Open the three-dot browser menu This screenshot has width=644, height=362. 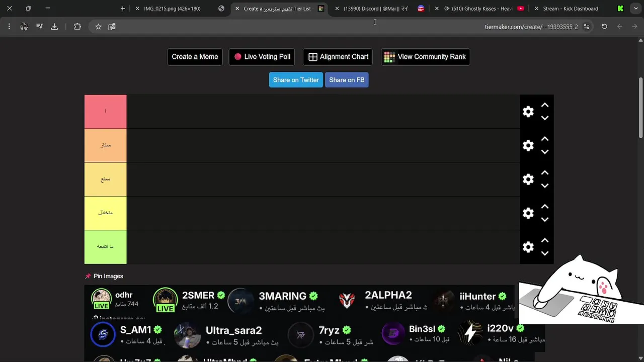pos(9,27)
